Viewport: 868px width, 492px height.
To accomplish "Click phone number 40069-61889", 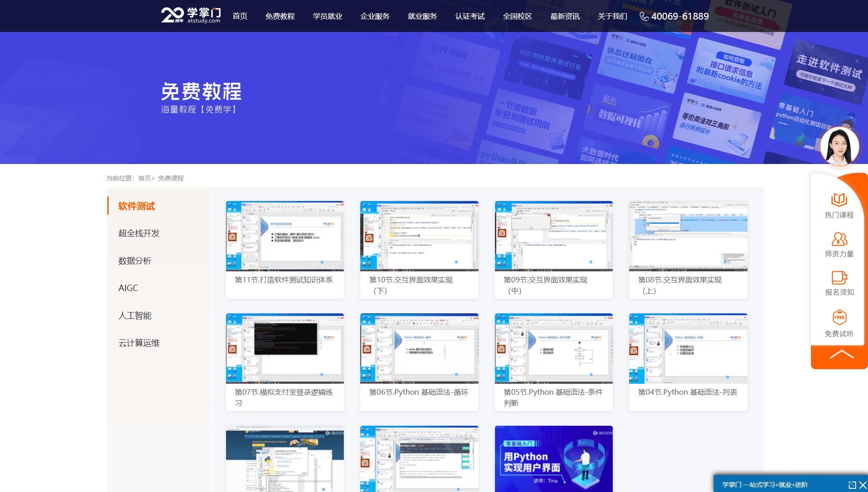I will pos(680,16).
